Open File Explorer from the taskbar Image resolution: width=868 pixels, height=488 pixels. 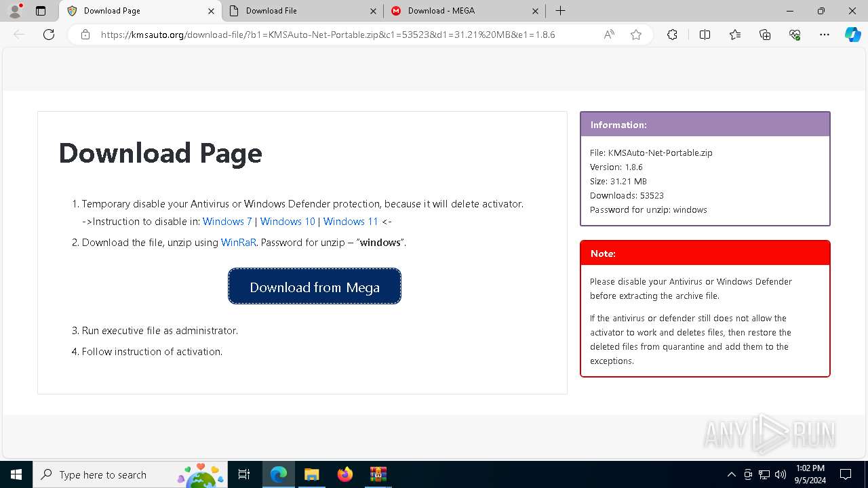pos(311,474)
